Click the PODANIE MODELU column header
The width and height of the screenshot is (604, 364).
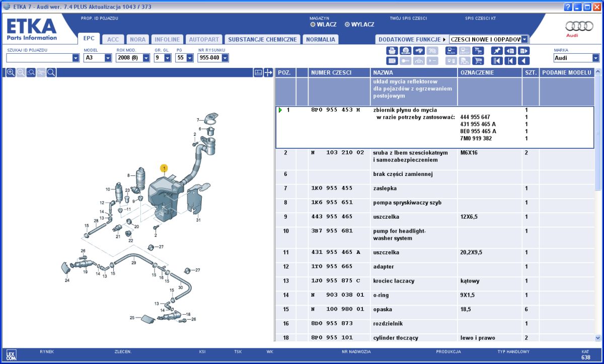click(x=566, y=72)
